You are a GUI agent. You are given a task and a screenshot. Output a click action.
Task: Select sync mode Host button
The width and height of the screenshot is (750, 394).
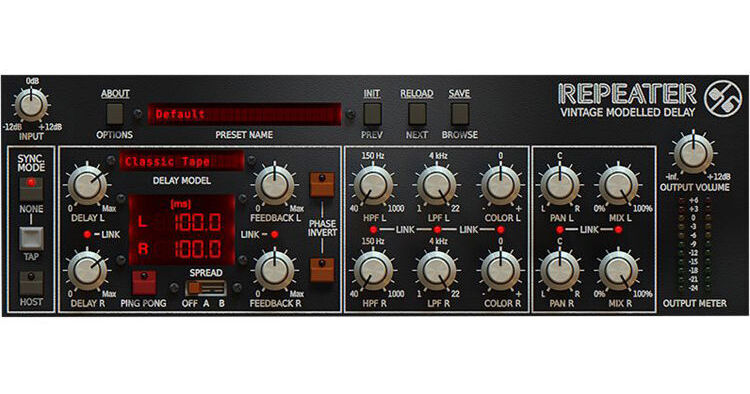(31, 283)
